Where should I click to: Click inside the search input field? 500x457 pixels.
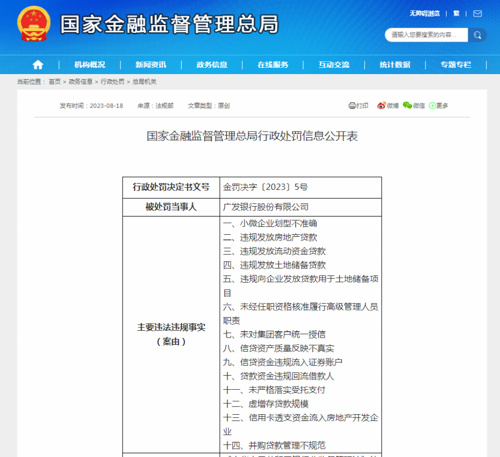click(426, 35)
